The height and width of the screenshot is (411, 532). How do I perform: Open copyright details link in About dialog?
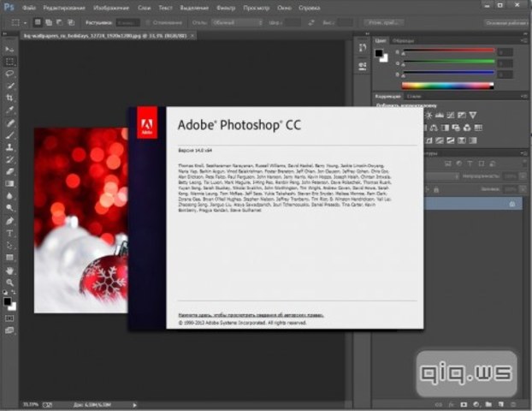(251, 315)
